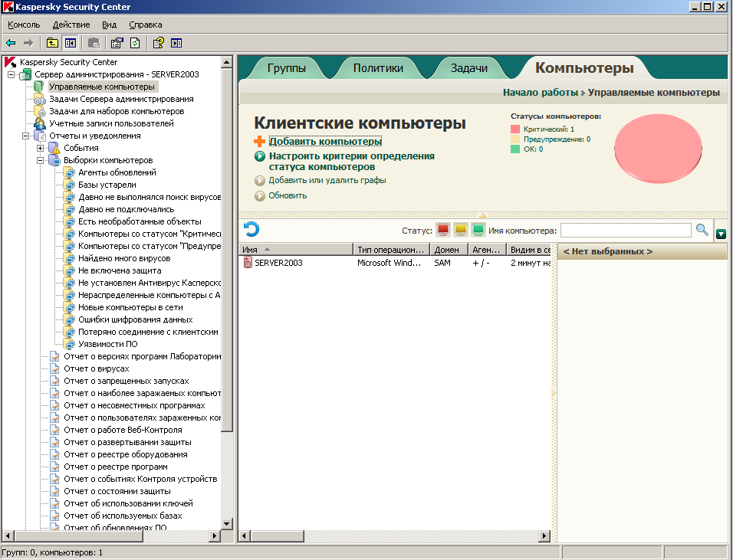
Task: Click the Критический: 1 legend entry
Action: coord(549,129)
